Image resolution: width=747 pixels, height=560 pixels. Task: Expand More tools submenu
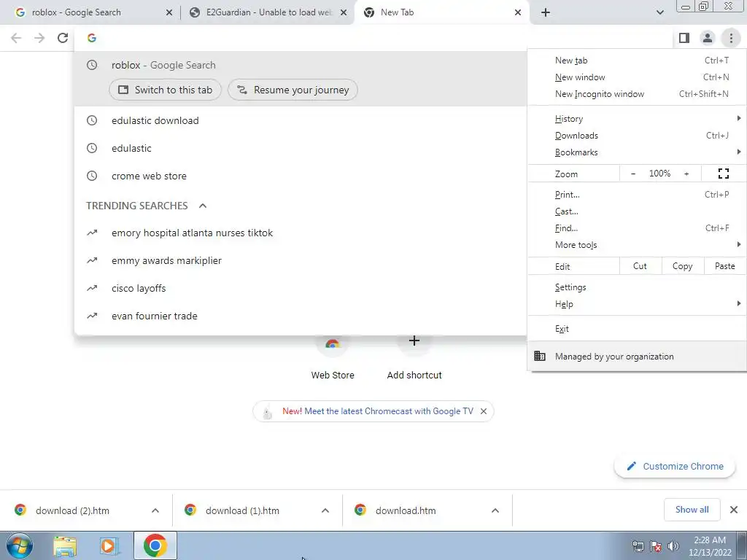[x=637, y=245]
